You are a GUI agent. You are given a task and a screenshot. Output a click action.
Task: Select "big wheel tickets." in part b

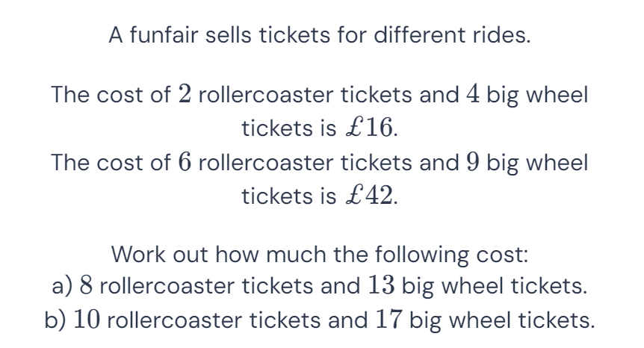(x=502, y=320)
